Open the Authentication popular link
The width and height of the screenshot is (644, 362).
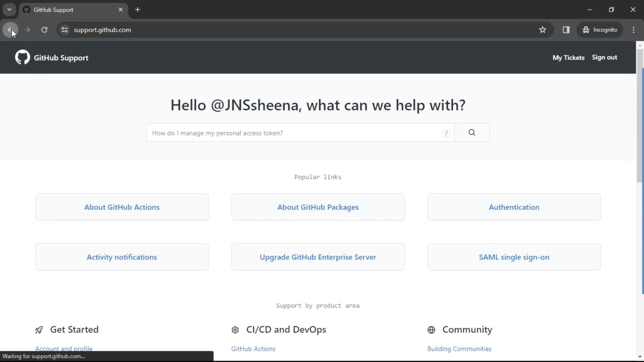(514, 207)
